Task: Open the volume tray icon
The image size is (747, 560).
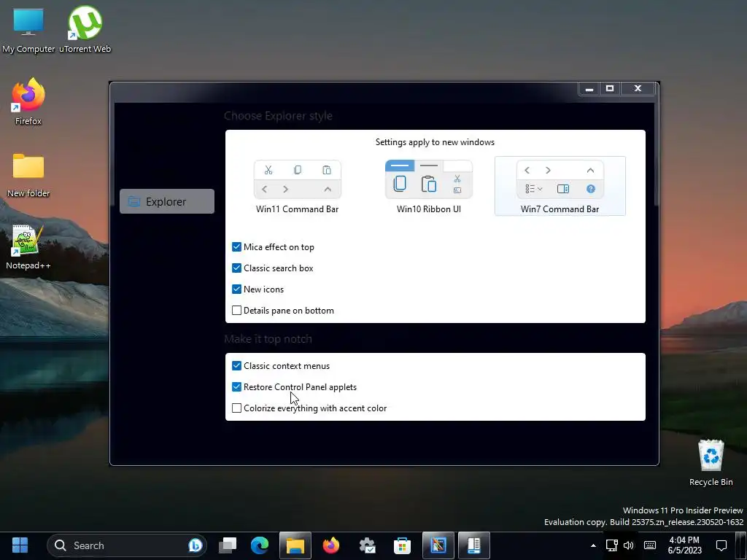Action: click(629, 545)
